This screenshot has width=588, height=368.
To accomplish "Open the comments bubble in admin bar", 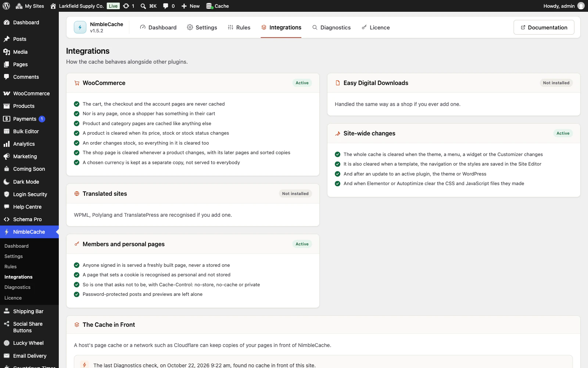I will click(x=169, y=6).
